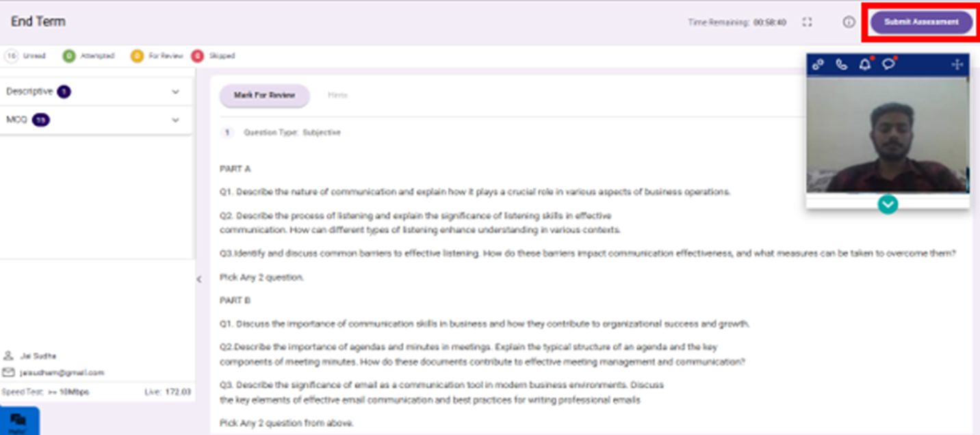Viewport: 980px width, 435px height.
Task: Click the mail envelope icon
Action: pos(8,373)
